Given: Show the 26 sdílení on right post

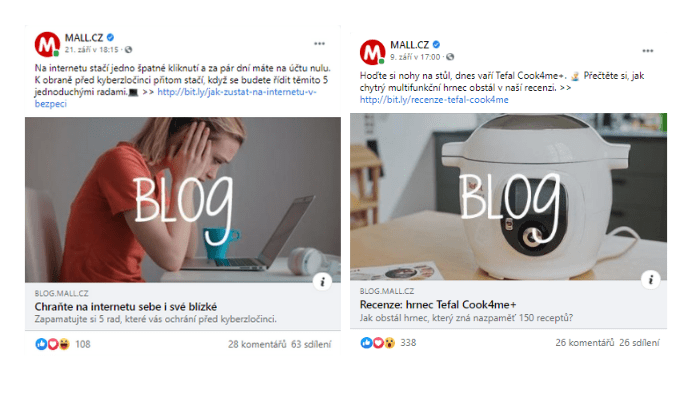Looking at the screenshot, I should 639,342.
